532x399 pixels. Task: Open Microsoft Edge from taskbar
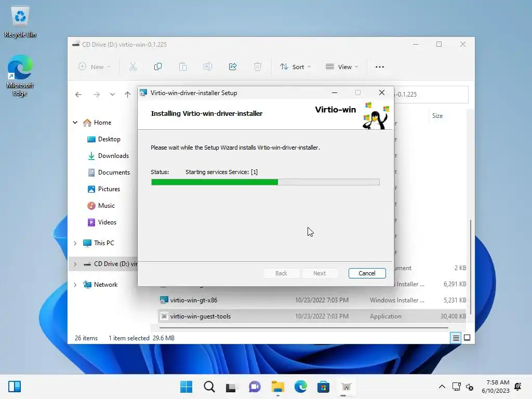(300, 387)
